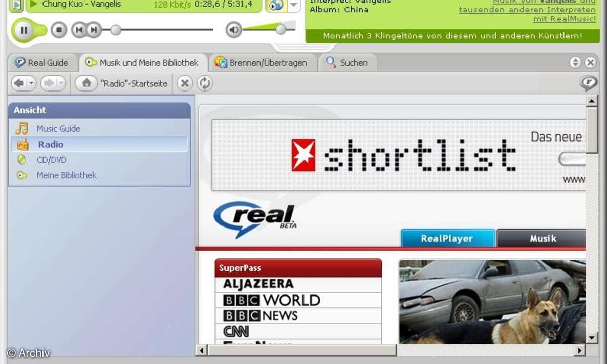
Task: Click the home icon button
Action: click(86, 83)
